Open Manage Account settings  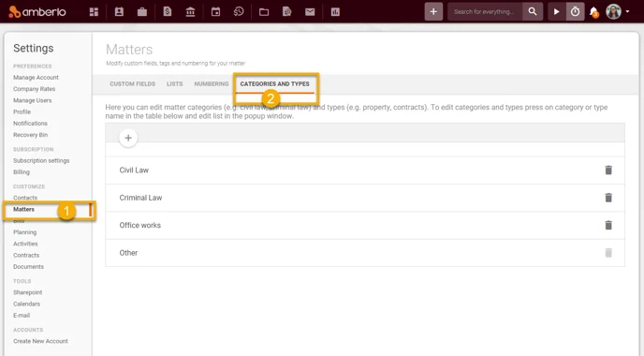[36, 77]
